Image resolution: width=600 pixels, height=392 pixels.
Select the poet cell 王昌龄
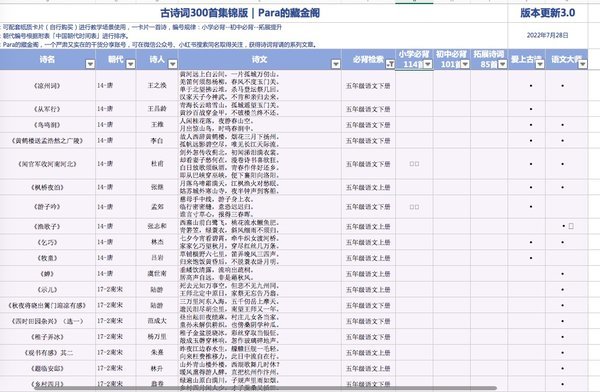pos(157,109)
